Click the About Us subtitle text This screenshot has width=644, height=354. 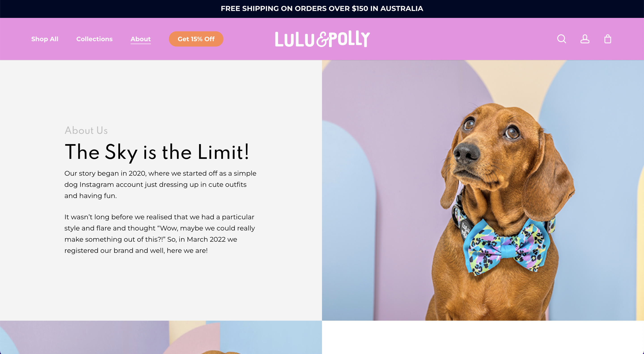coord(86,130)
